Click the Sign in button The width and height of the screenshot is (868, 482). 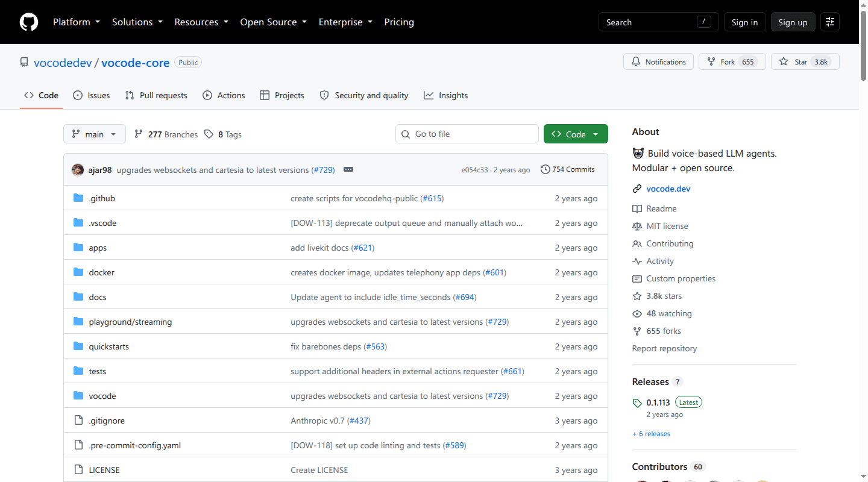click(x=744, y=22)
